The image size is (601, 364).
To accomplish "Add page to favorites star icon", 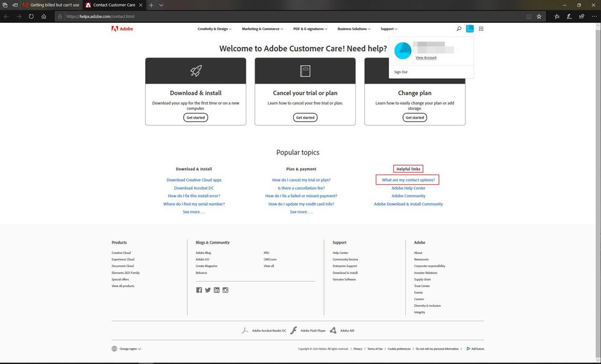I will tap(539, 16).
